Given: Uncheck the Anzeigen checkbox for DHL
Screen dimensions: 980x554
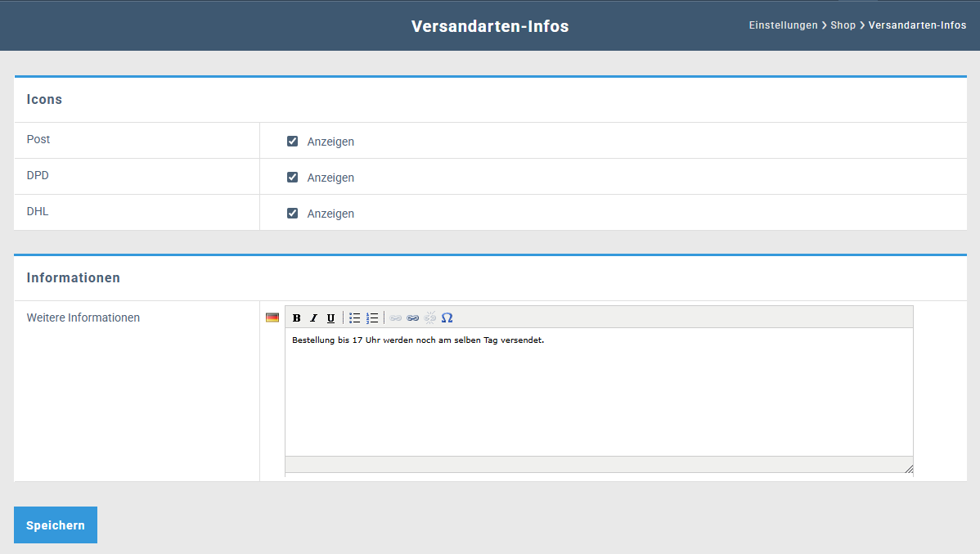Looking at the screenshot, I should point(292,214).
